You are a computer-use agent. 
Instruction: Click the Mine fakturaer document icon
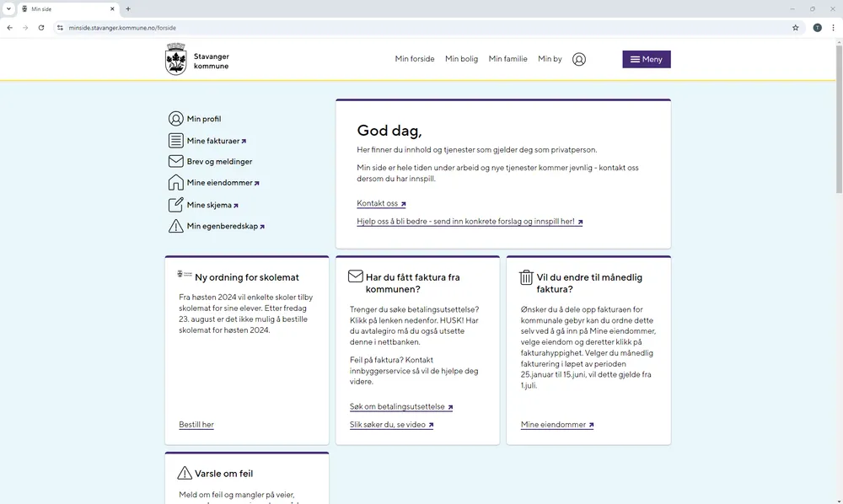175,141
